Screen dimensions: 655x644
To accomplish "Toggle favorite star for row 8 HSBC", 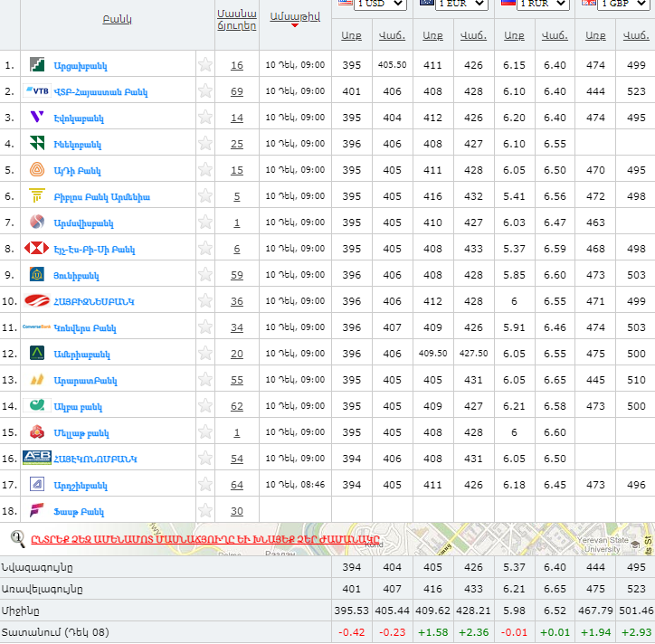I will click(x=205, y=249).
